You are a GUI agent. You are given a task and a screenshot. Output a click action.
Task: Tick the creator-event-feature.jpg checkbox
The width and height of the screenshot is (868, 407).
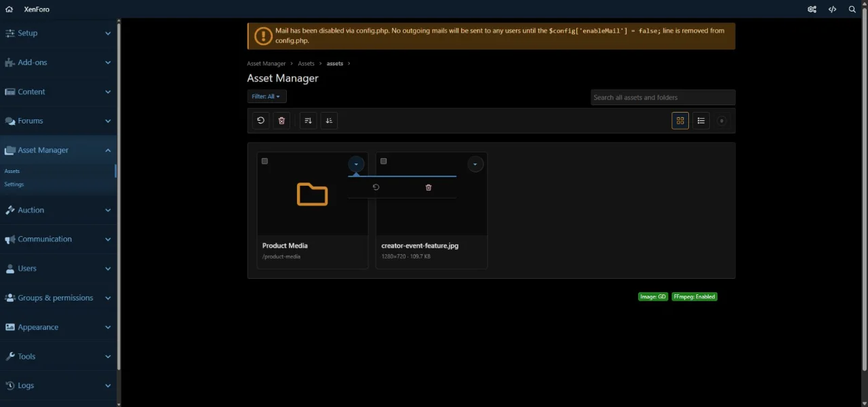point(383,161)
